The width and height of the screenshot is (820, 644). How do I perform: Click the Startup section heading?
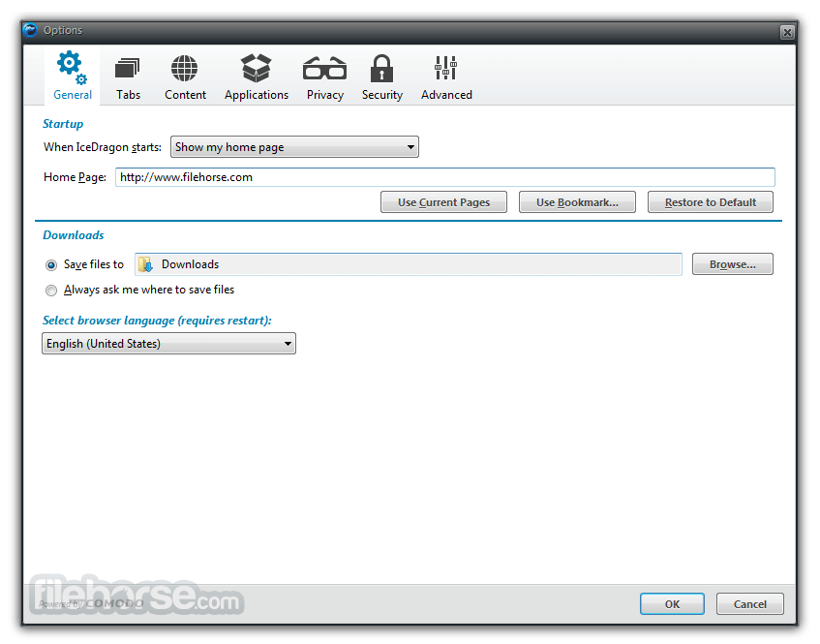pos(63,124)
